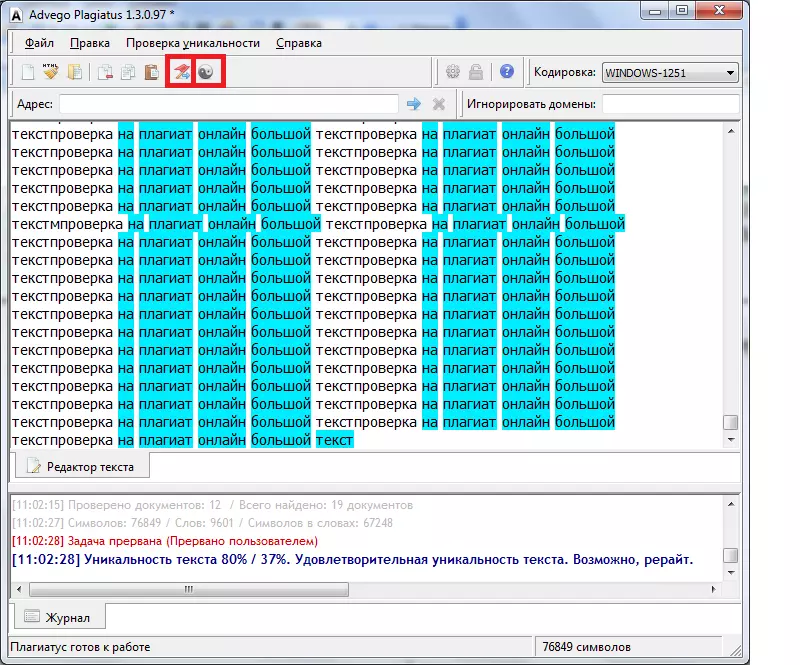Load the address with the blue arrow
This screenshot has height=665, width=800.
414,104
